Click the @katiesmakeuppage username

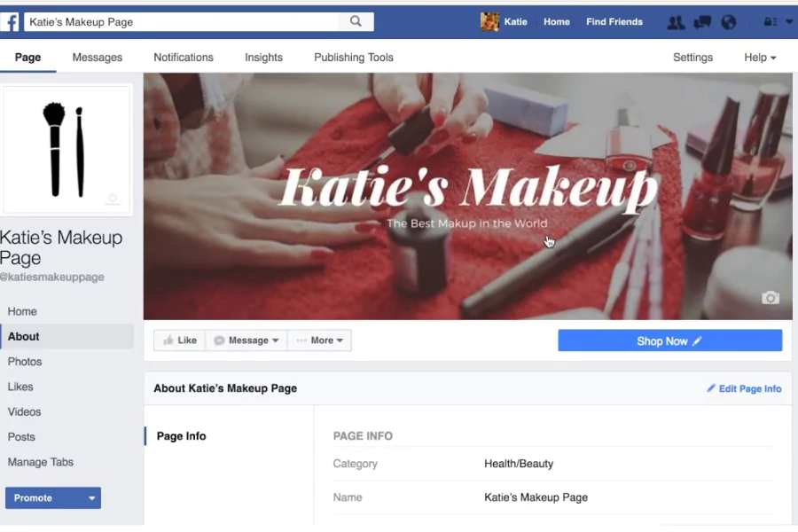52,277
